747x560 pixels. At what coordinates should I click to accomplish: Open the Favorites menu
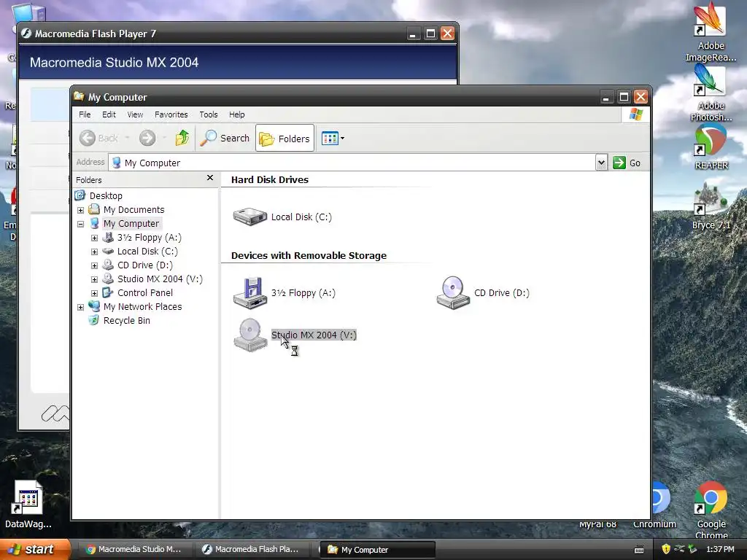(171, 114)
